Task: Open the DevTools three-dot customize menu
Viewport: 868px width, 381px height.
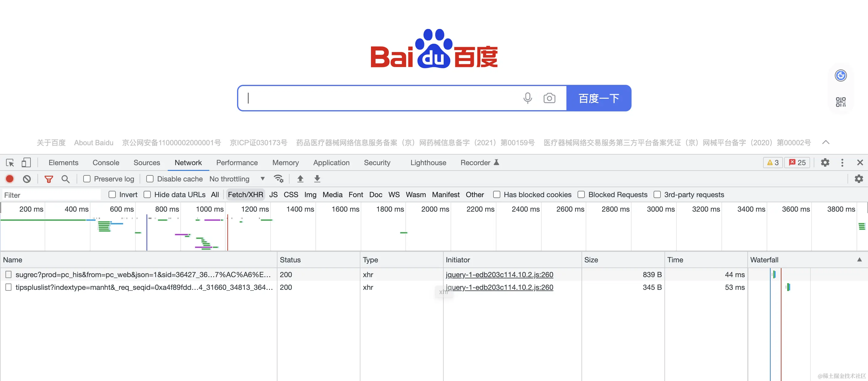Action: pyautogui.click(x=842, y=163)
